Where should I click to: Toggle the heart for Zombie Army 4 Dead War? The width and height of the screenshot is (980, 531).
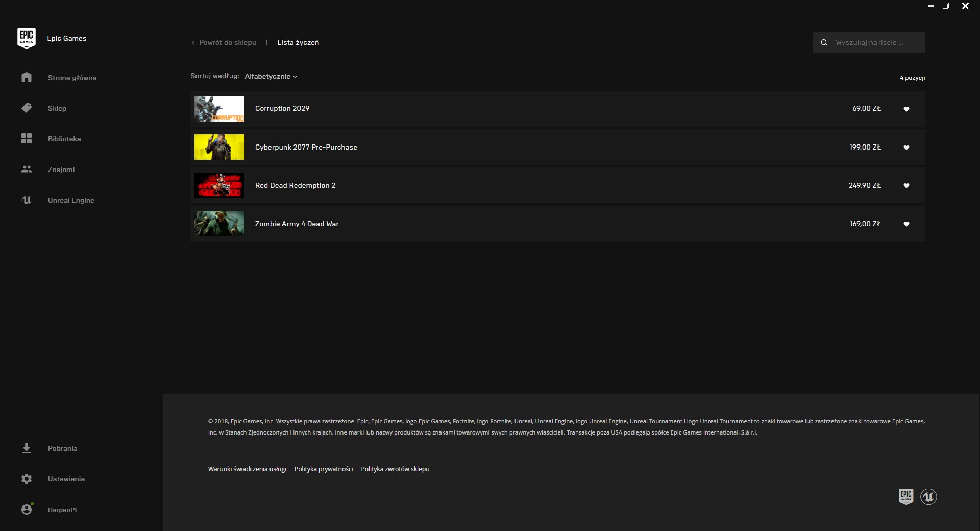[906, 224]
